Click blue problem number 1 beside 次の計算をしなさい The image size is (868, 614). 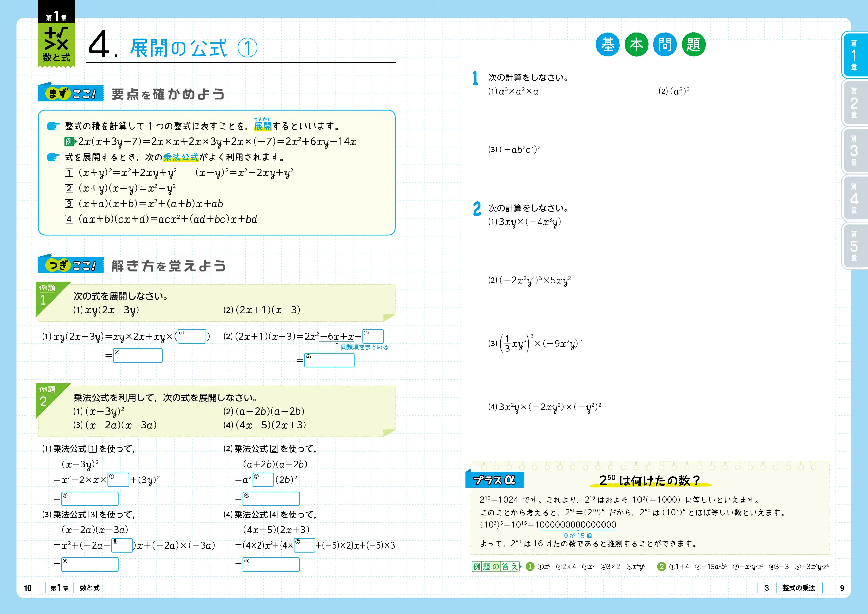tap(475, 78)
